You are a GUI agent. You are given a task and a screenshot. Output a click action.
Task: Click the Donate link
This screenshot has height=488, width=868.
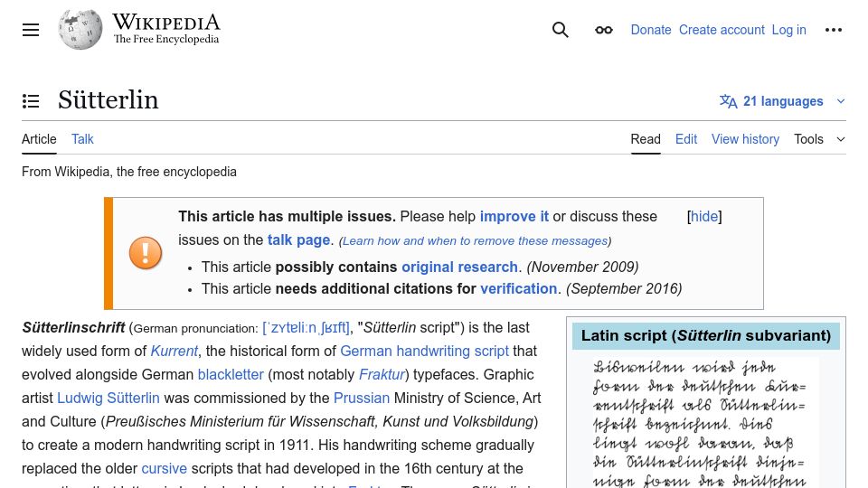[x=651, y=30]
